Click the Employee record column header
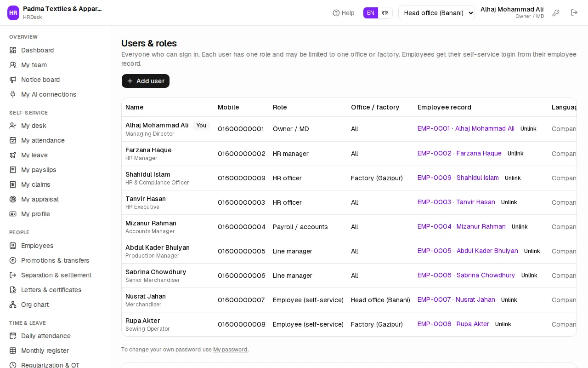This screenshot has height=368, width=588. click(x=444, y=107)
